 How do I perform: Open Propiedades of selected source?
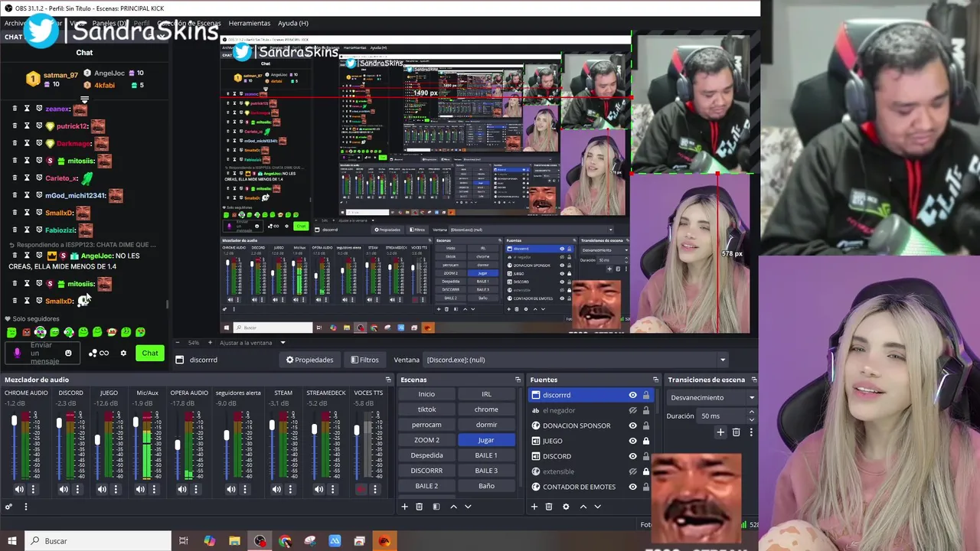tap(309, 360)
